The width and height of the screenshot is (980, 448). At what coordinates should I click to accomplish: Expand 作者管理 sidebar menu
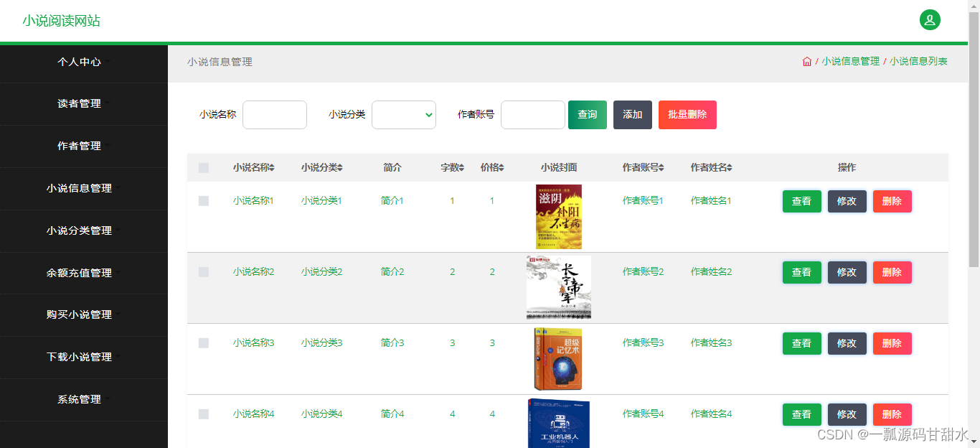point(84,146)
